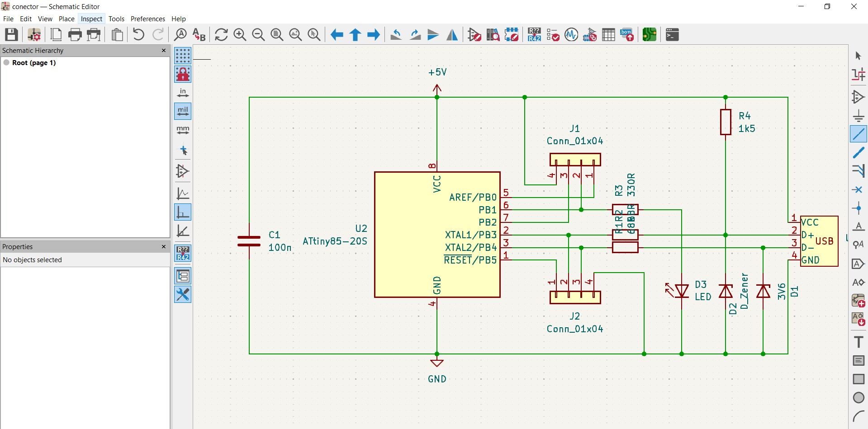Toggle hierarchy navigator panel

coord(183,276)
